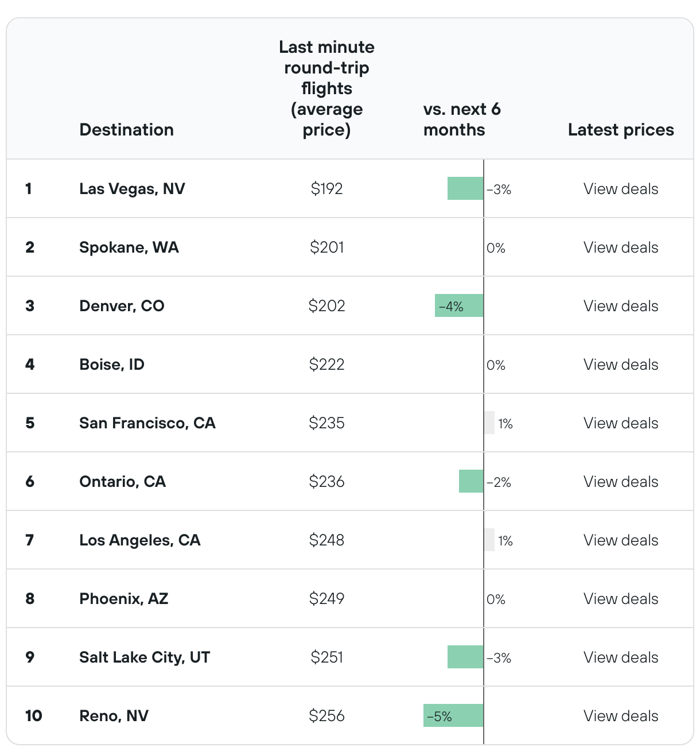Click the Destination column header
The height and width of the screenshot is (751, 700).
pos(126,130)
